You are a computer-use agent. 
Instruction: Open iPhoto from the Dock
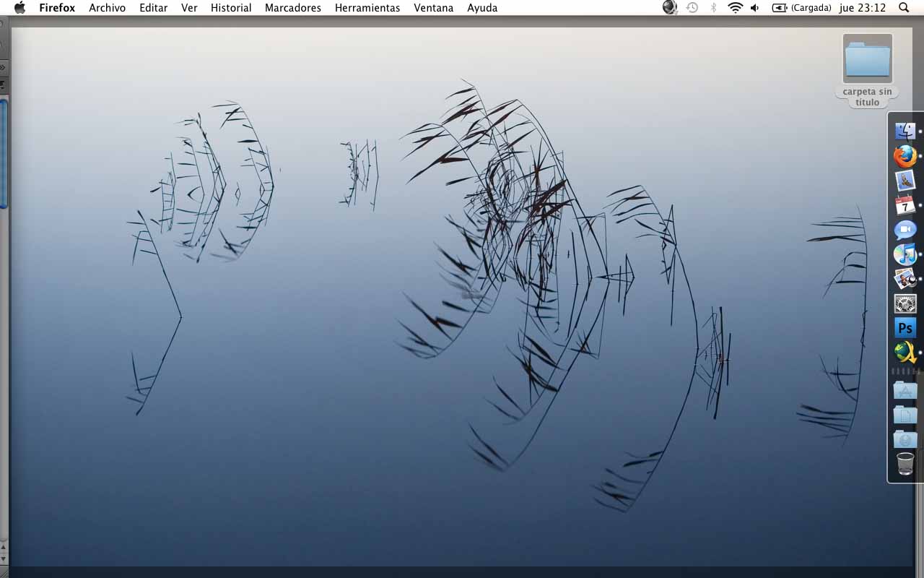click(x=905, y=279)
